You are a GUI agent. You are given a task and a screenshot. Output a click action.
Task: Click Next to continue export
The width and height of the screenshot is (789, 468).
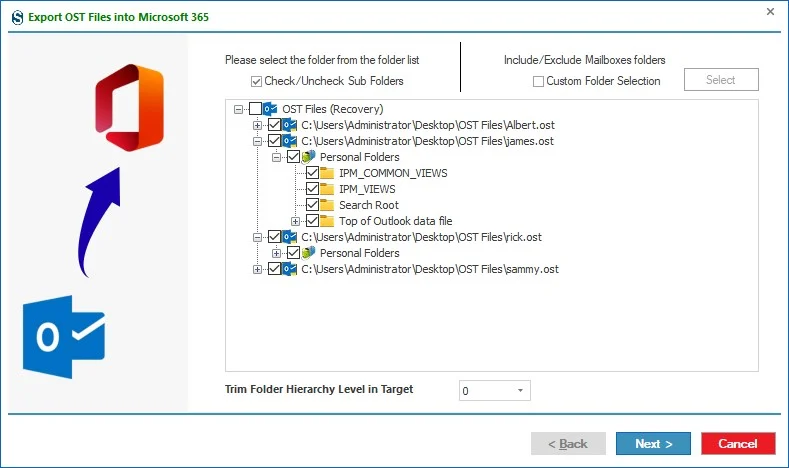(653, 444)
